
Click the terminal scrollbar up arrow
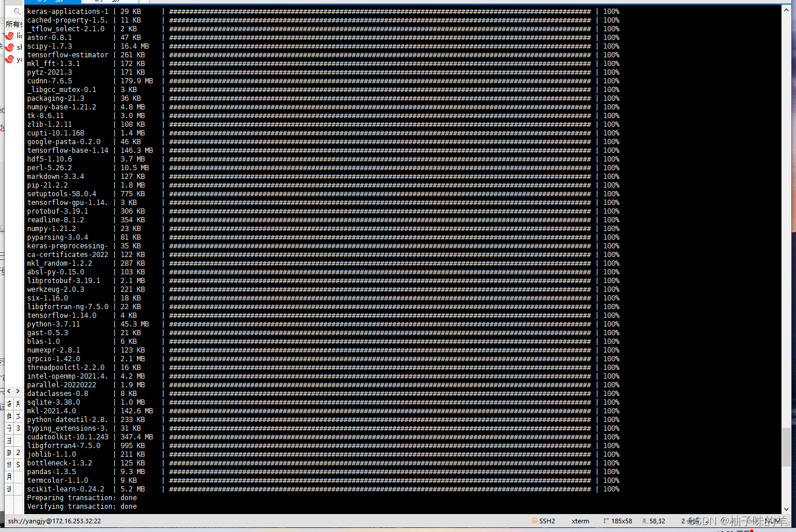point(786,10)
